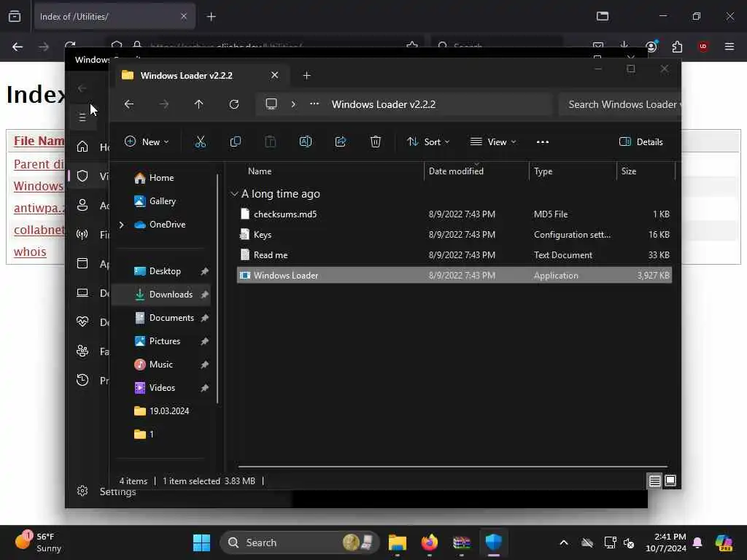
Task: Close the Windows Loader v2.2.2 tab
Action: [x=274, y=75]
